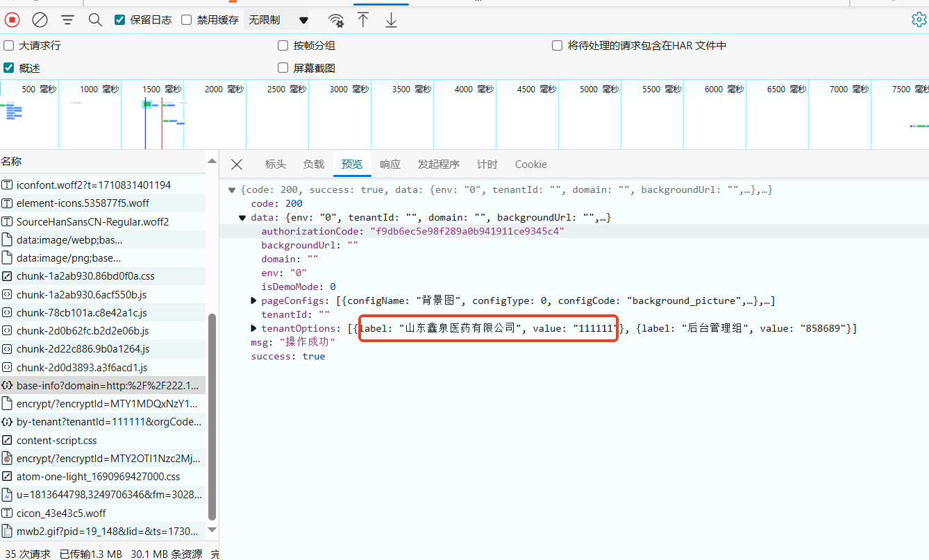Select request iconfont.woff2?t=1710831401194
The height and width of the screenshot is (560, 929).
tap(103, 185)
